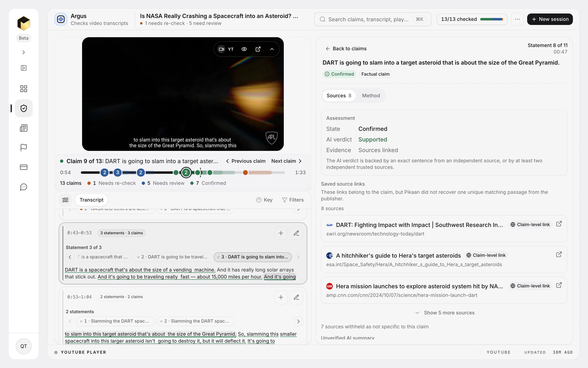
Task: Add a statement to the 0:43–0:53 segment
Action: click(x=281, y=233)
